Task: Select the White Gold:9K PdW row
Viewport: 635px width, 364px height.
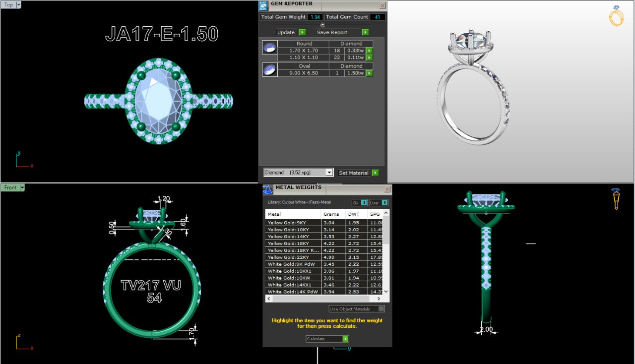Action: (324, 264)
